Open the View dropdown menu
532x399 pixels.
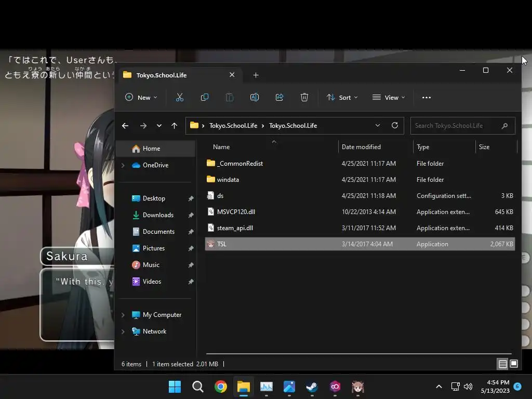389,97
